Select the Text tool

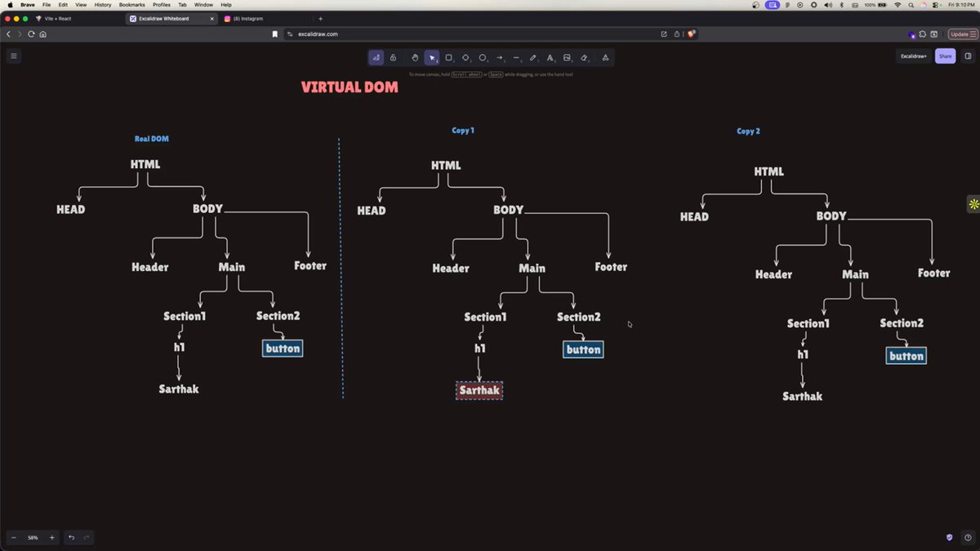(x=550, y=57)
